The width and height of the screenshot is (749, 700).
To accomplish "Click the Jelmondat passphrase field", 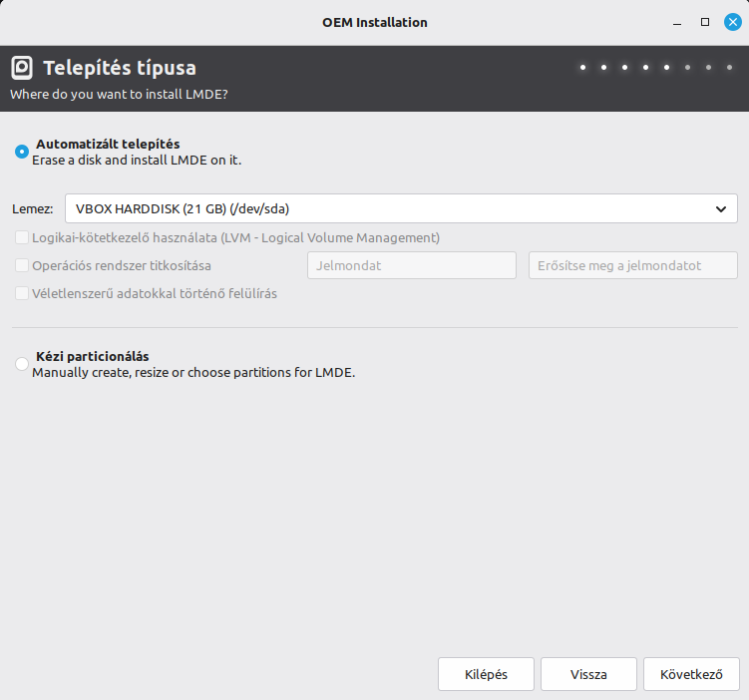I will [411, 266].
